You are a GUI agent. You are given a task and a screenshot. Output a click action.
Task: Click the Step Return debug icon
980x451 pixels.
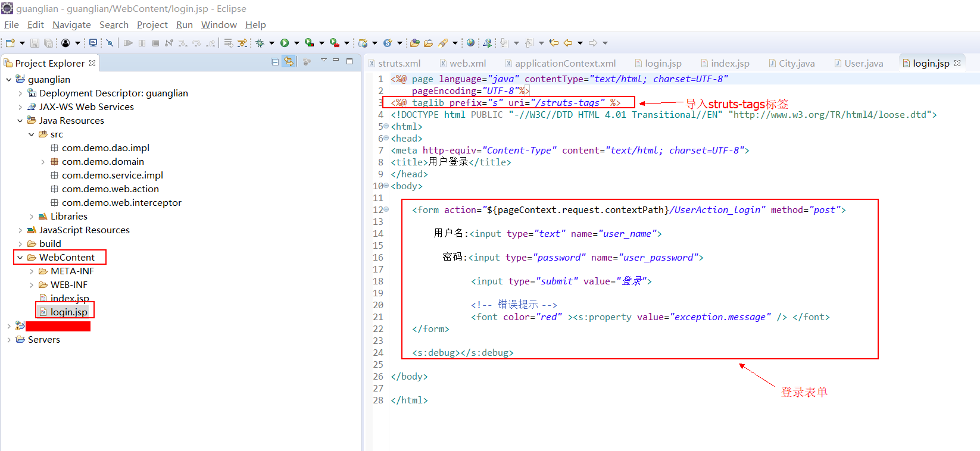click(x=211, y=43)
